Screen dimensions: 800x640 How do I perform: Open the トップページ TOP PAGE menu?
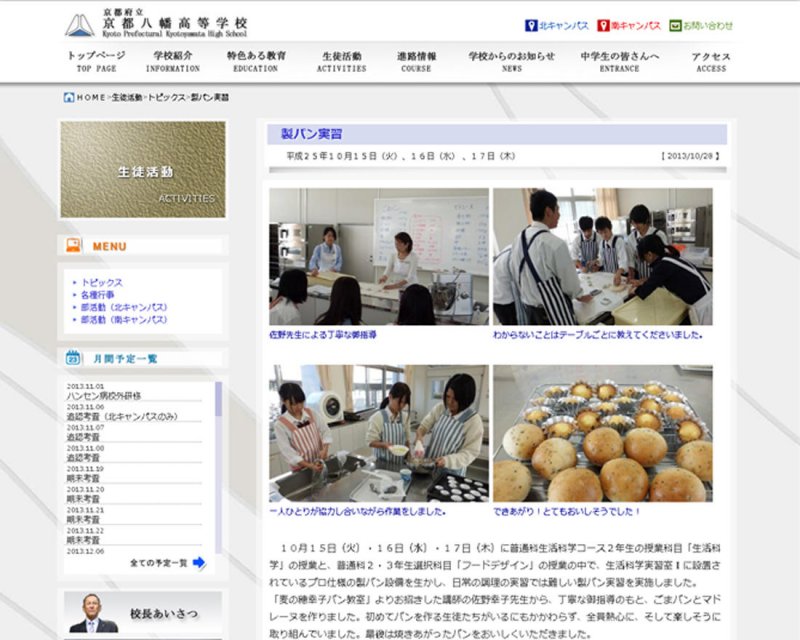96,62
